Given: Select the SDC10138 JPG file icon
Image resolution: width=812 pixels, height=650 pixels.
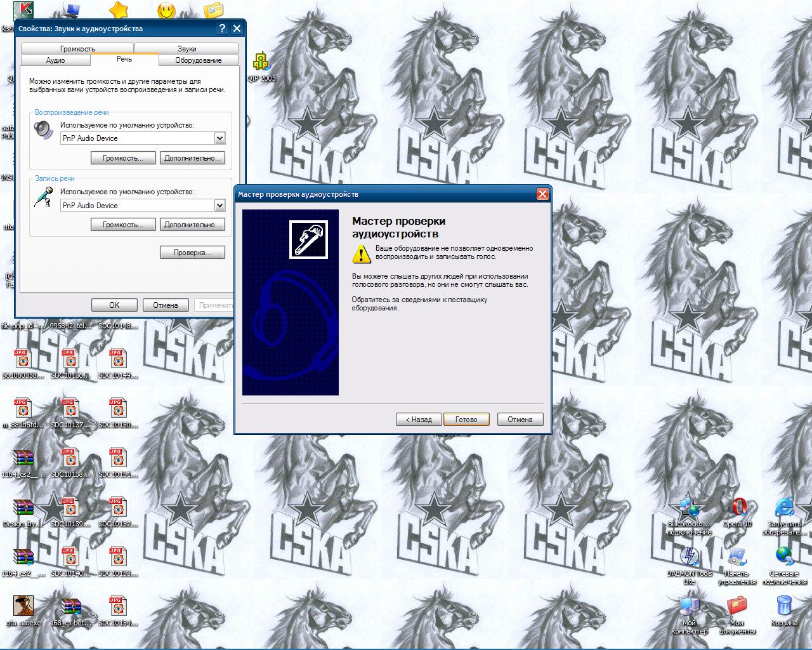Looking at the screenshot, I should click(x=70, y=458).
